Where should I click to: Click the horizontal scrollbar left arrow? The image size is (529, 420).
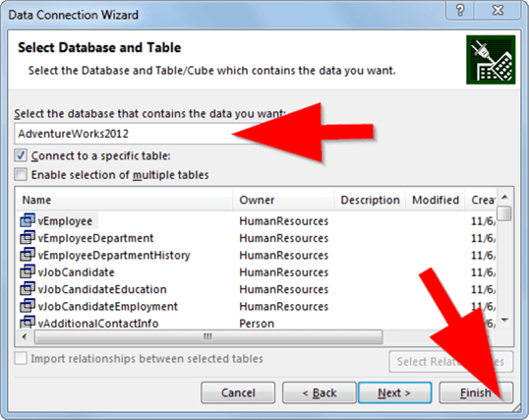25,336
